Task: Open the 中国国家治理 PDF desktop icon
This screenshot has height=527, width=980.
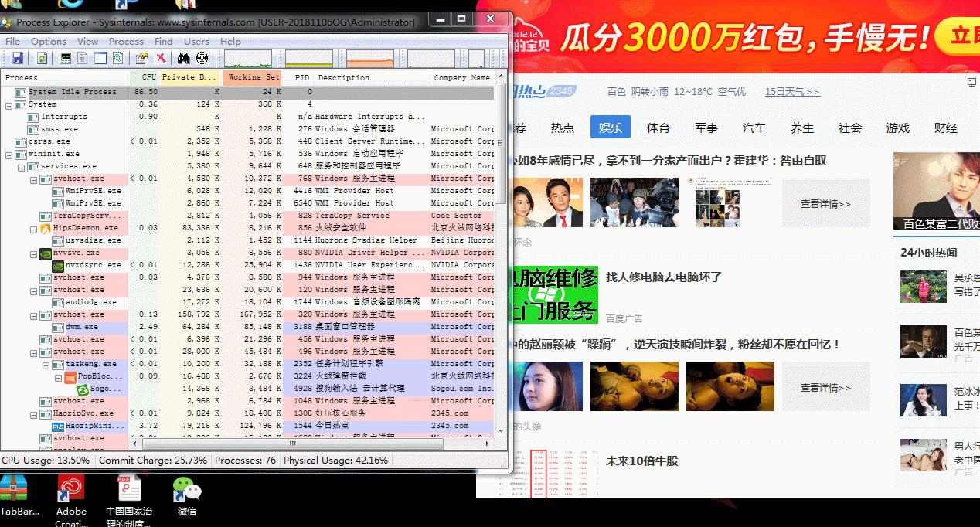Action: tap(129, 500)
